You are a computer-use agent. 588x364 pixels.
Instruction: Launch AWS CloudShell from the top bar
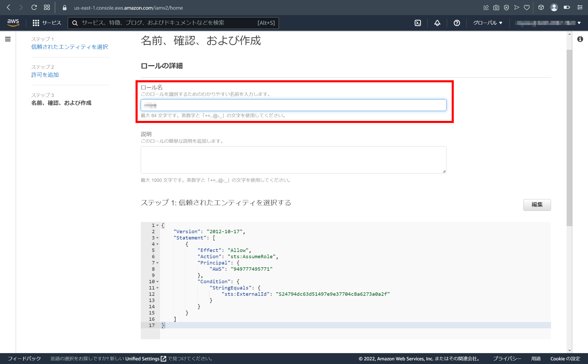418,23
